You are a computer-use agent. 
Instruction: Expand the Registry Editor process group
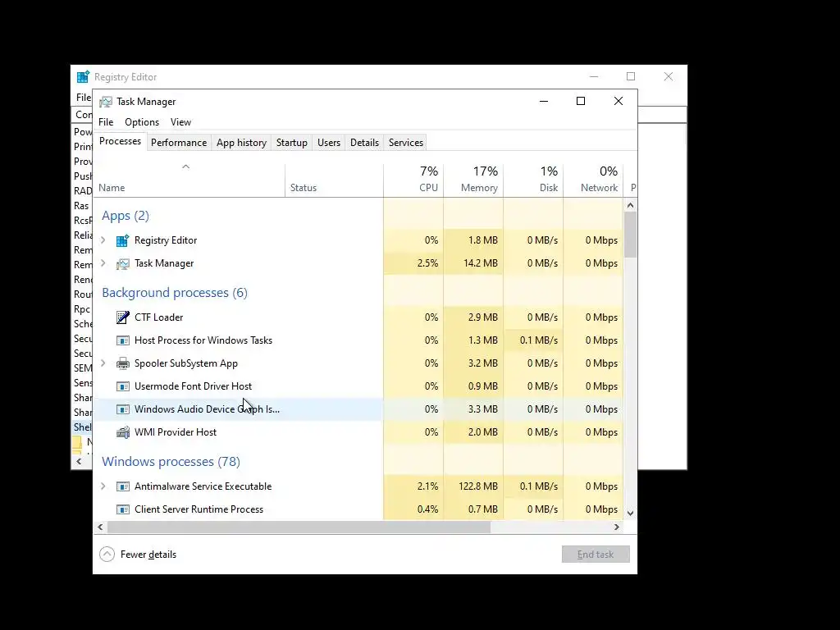click(x=103, y=240)
